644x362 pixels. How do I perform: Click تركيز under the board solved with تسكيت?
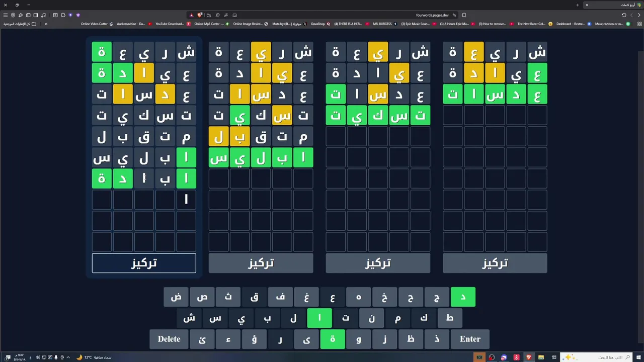[378, 263]
